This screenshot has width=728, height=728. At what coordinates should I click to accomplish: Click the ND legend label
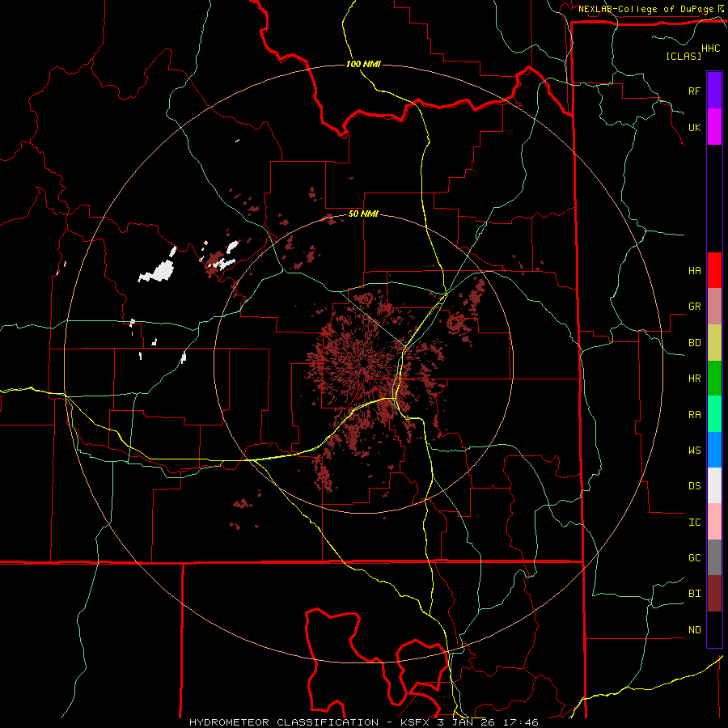pos(694,629)
